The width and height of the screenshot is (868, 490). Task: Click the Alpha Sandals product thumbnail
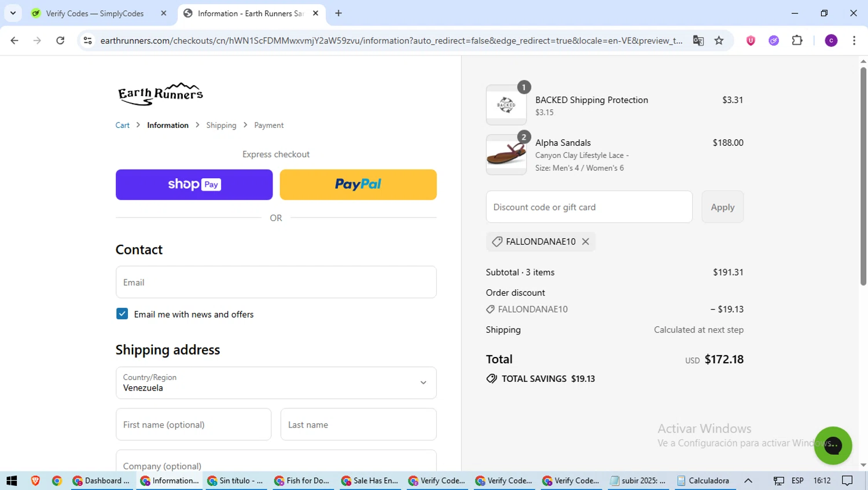[506, 154]
